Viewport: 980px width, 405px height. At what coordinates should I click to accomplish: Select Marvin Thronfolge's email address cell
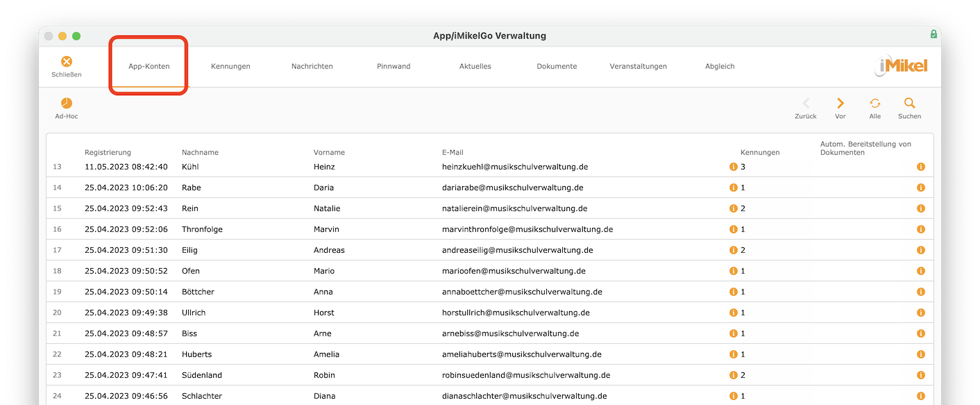tap(527, 229)
